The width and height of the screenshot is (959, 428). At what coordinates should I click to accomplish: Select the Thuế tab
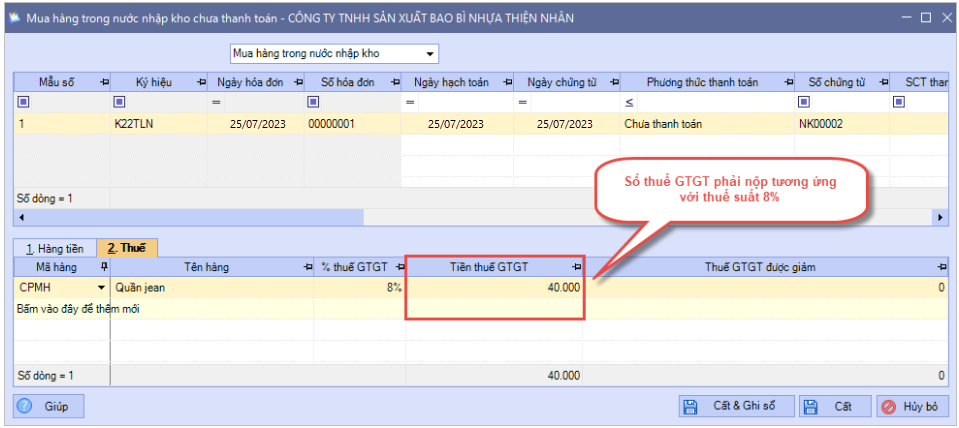(127, 248)
